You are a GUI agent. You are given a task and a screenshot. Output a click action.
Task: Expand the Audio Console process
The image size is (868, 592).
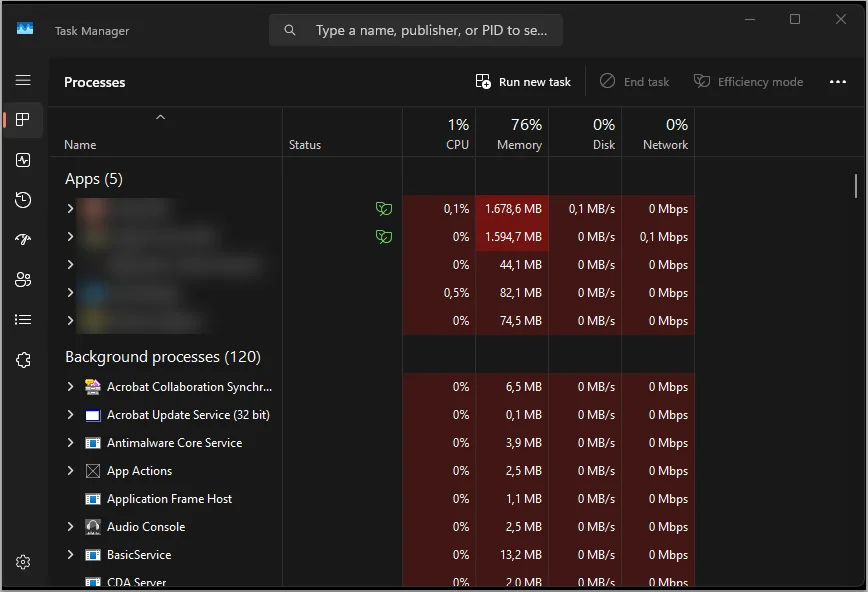pos(70,527)
